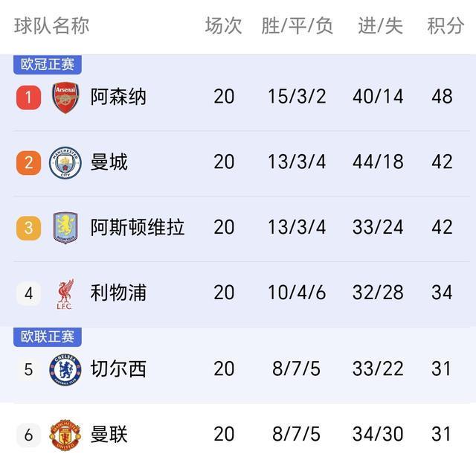Open team 阿森纳 from the standings
Screen dimensions: 476x460
[x=119, y=98]
